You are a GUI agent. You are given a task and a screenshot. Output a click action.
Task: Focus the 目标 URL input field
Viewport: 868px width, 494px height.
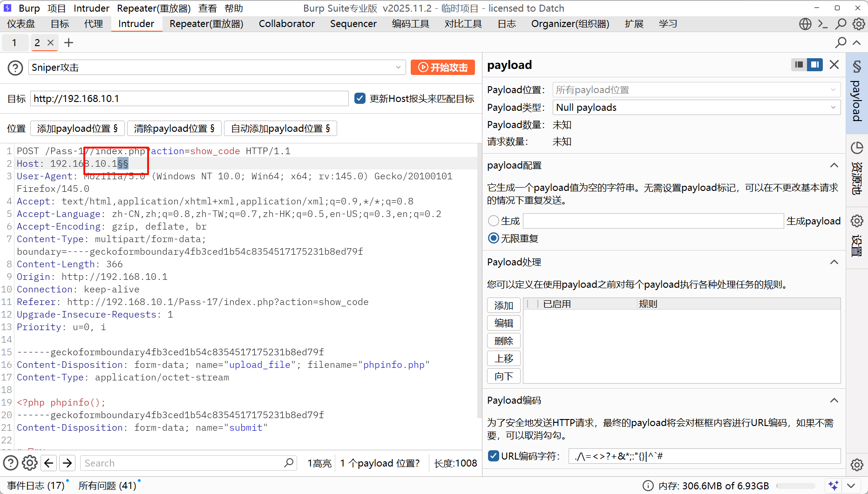[x=190, y=99]
